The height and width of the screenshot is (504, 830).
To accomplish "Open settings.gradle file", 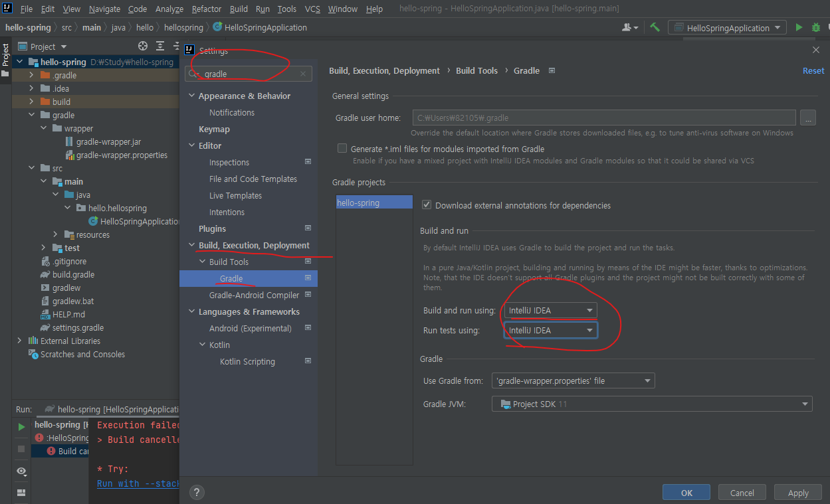I will tap(72, 327).
